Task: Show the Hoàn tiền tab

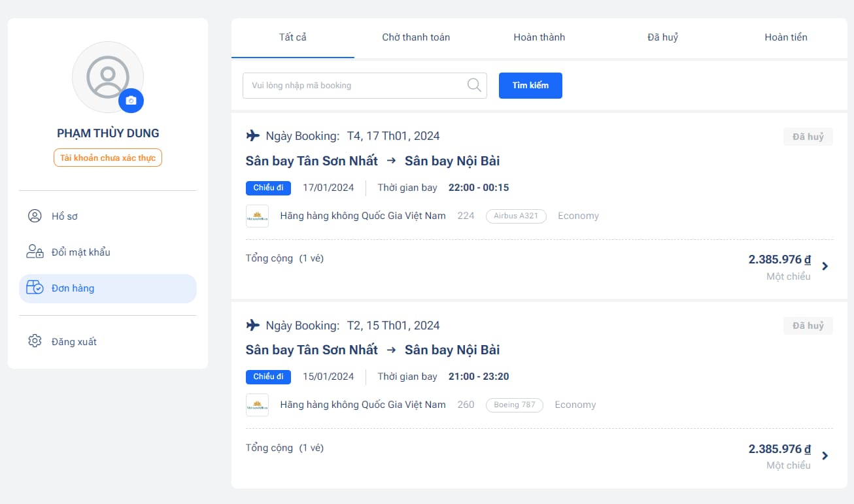Action: point(785,37)
